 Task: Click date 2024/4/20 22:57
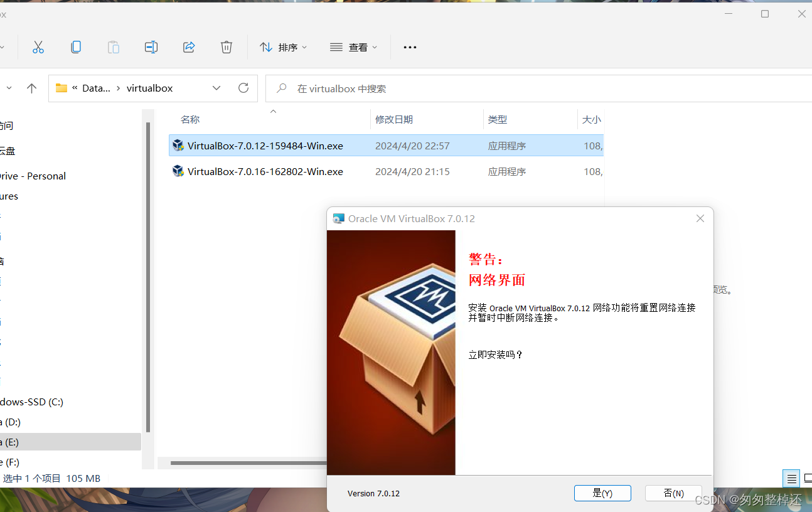click(x=412, y=146)
